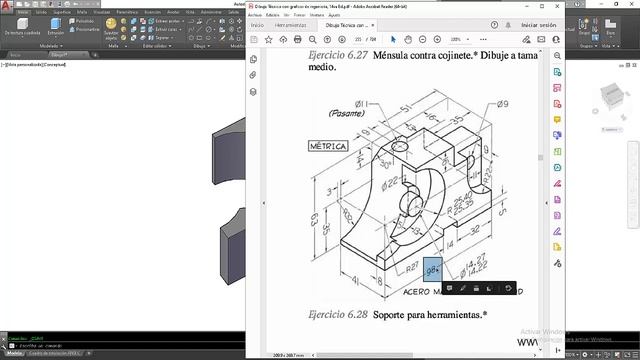Expand the Modelado panel in AutoCAD
The width and height of the screenshot is (640, 360).
[x=51, y=46]
